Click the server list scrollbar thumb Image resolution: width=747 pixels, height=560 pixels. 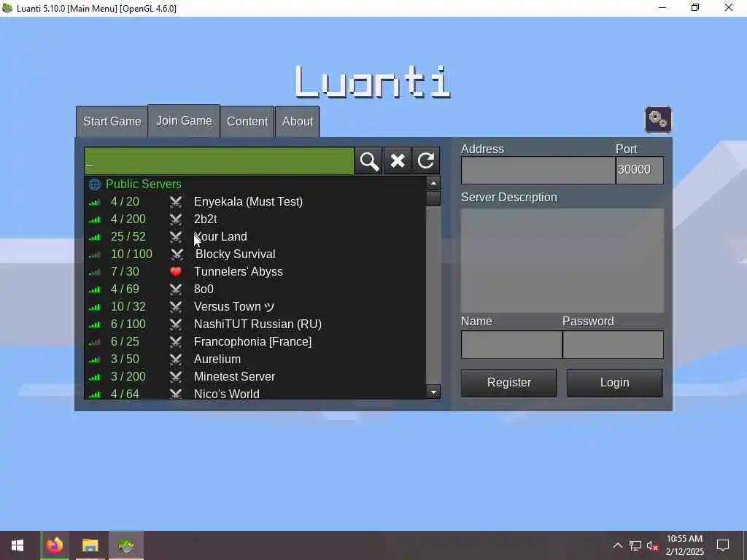433,198
